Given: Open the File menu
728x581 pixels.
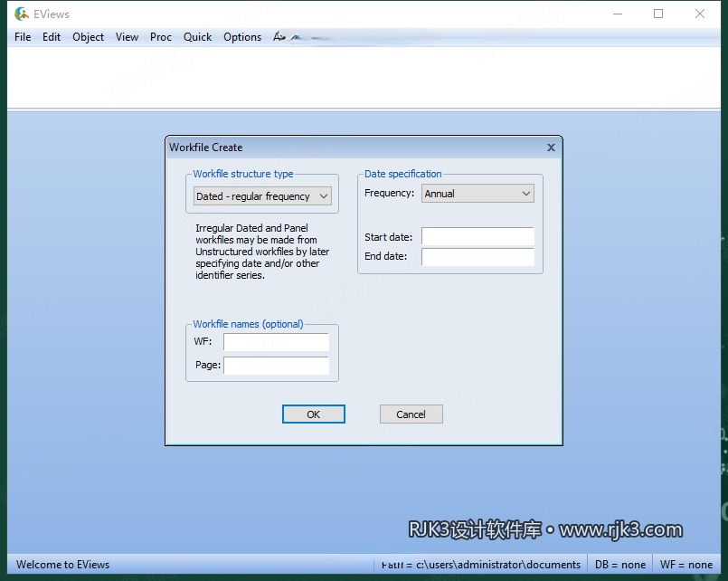Looking at the screenshot, I should pyautogui.click(x=23, y=37).
